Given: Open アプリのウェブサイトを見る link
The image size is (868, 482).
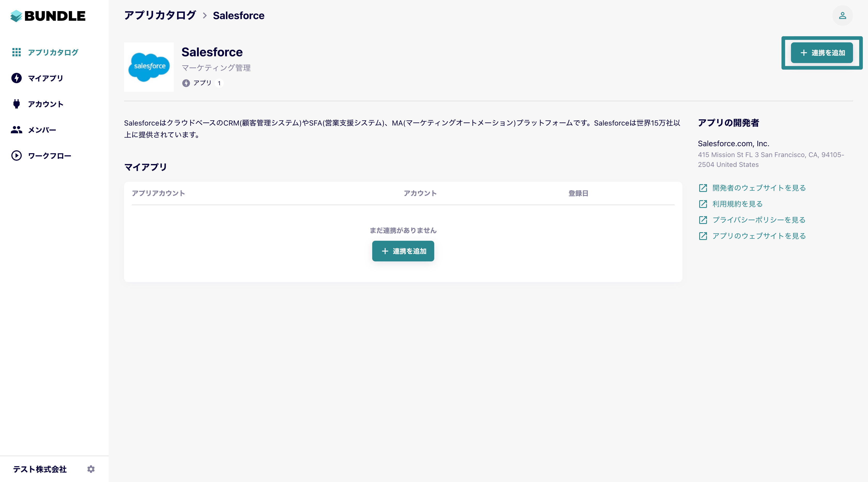Looking at the screenshot, I should click(758, 236).
